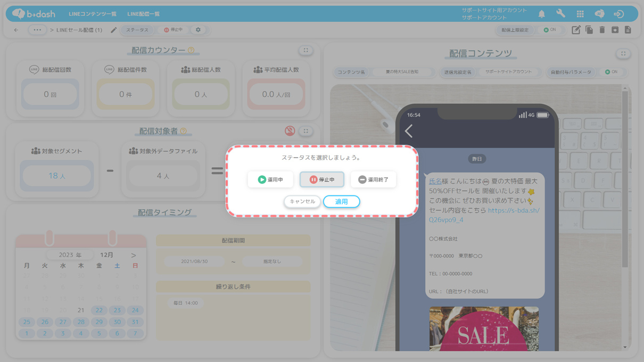Image resolution: width=644 pixels, height=362 pixels.
Task: Click the trash delete icon
Action: click(x=602, y=30)
